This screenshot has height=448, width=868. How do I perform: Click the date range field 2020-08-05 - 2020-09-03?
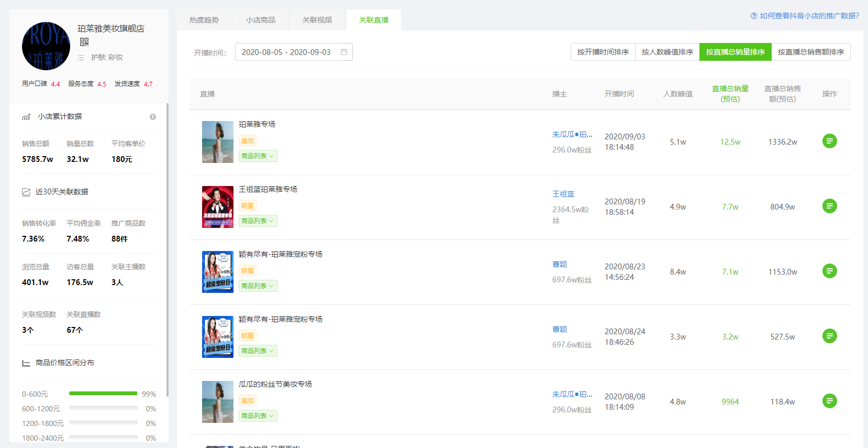(x=294, y=52)
